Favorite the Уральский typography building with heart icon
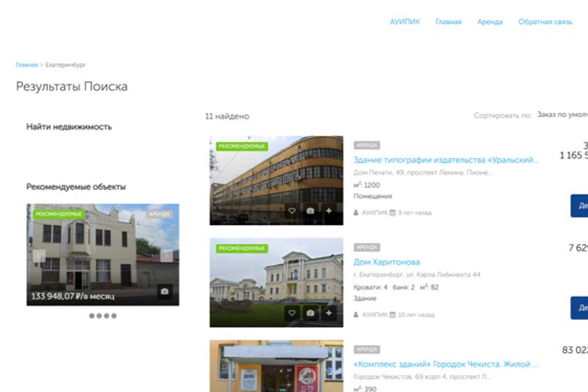The image size is (588, 392). [292, 211]
